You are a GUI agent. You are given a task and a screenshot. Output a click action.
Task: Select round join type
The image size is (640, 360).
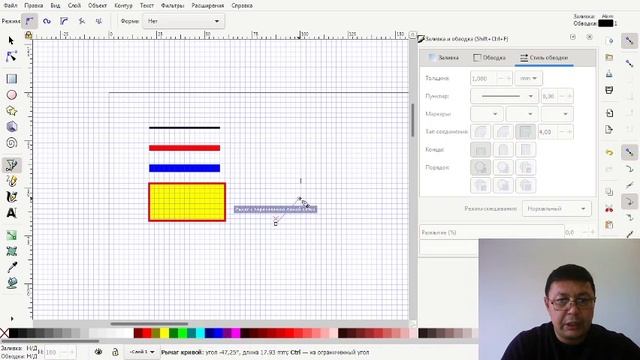pos(480,132)
